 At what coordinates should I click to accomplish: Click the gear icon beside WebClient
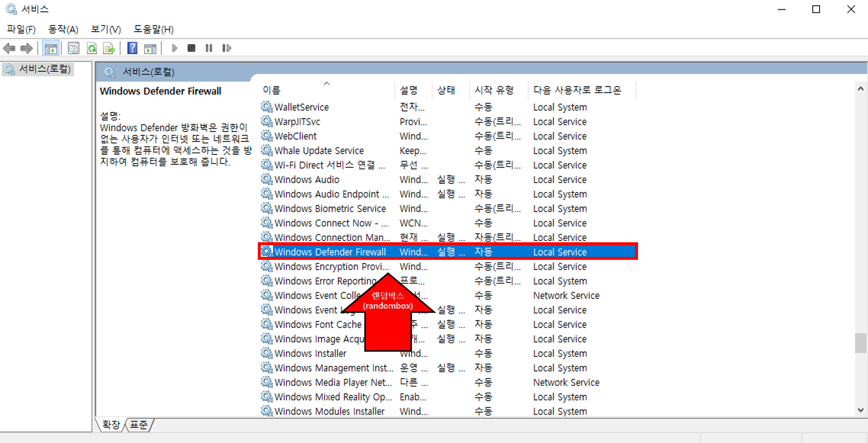coord(267,136)
